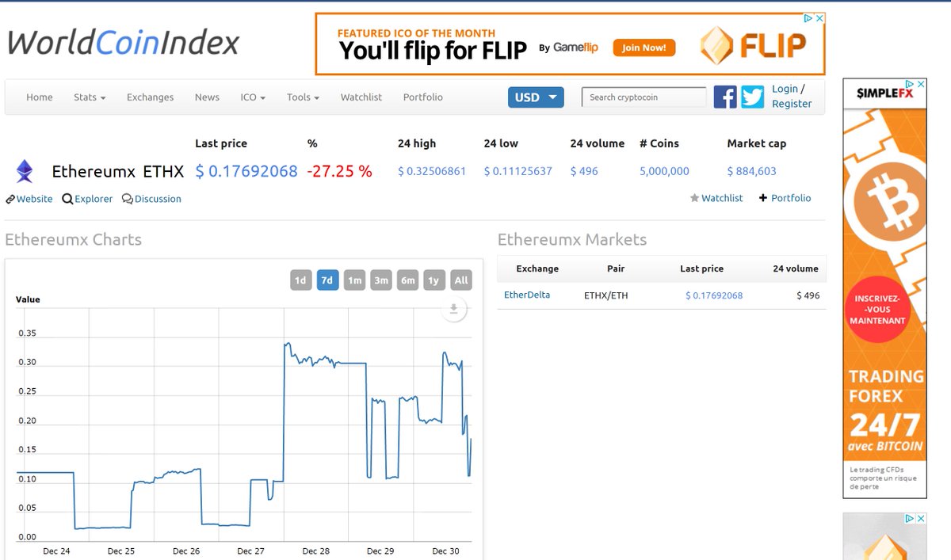This screenshot has height=560, width=951.
Task: Open the News nav item
Action: pyautogui.click(x=207, y=97)
